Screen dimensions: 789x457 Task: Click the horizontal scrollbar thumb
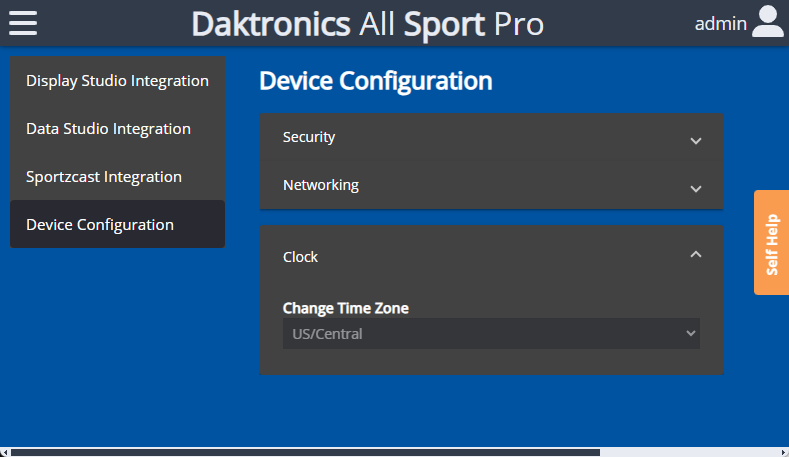click(x=300, y=452)
